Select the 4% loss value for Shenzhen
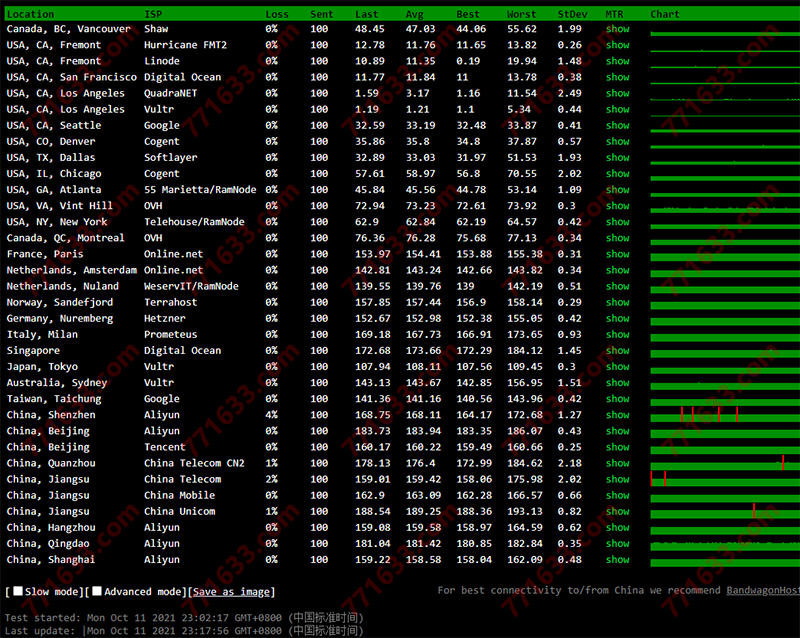Image resolution: width=800 pixels, height=638 pixels. pos(271,415)
